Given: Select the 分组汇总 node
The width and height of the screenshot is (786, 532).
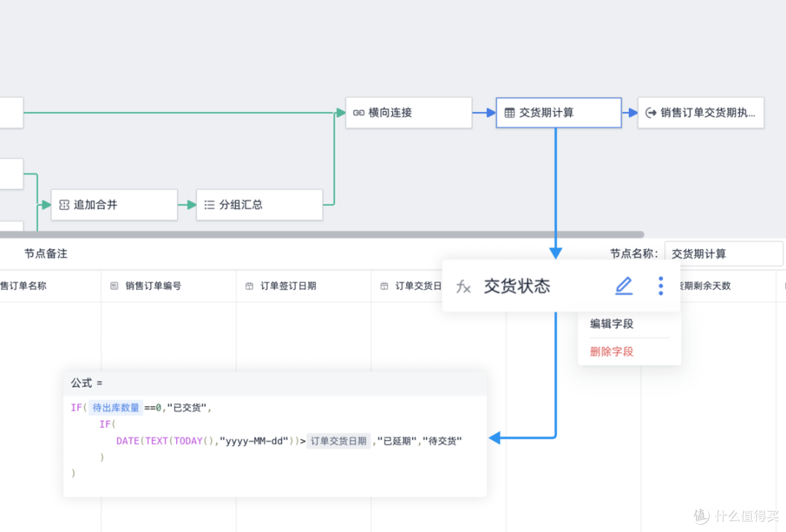Looking at the screenshot, I should click(x=259, y=205).
